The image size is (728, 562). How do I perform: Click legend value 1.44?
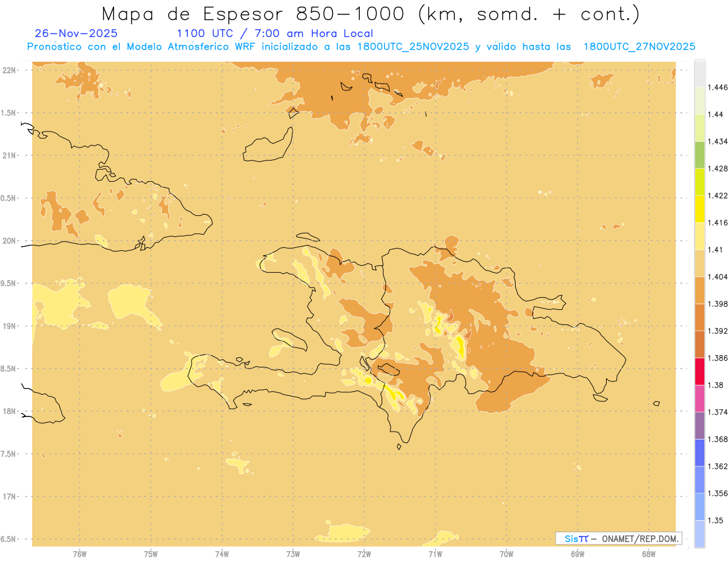click(716, 115)
